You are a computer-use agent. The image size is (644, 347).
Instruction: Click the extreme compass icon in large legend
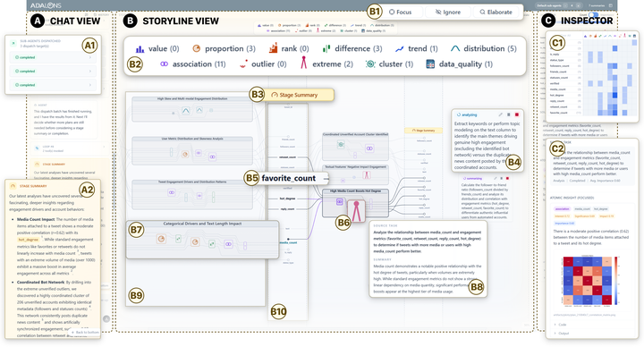[x=303, y=63]
